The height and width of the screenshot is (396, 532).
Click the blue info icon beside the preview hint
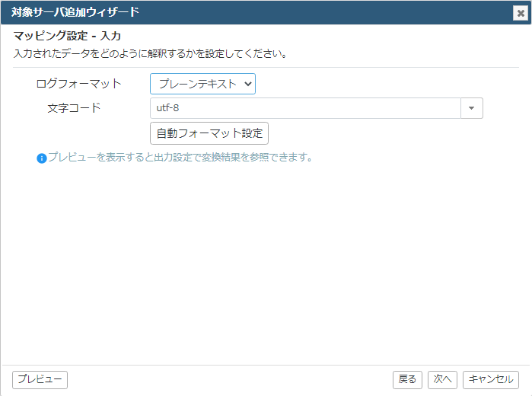[41, 158]
